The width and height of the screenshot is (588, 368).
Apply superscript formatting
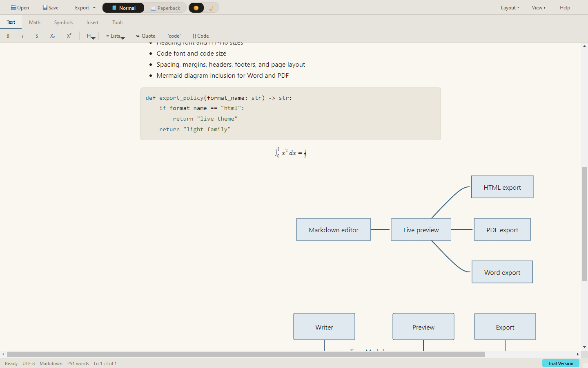[x=69, y=36]
